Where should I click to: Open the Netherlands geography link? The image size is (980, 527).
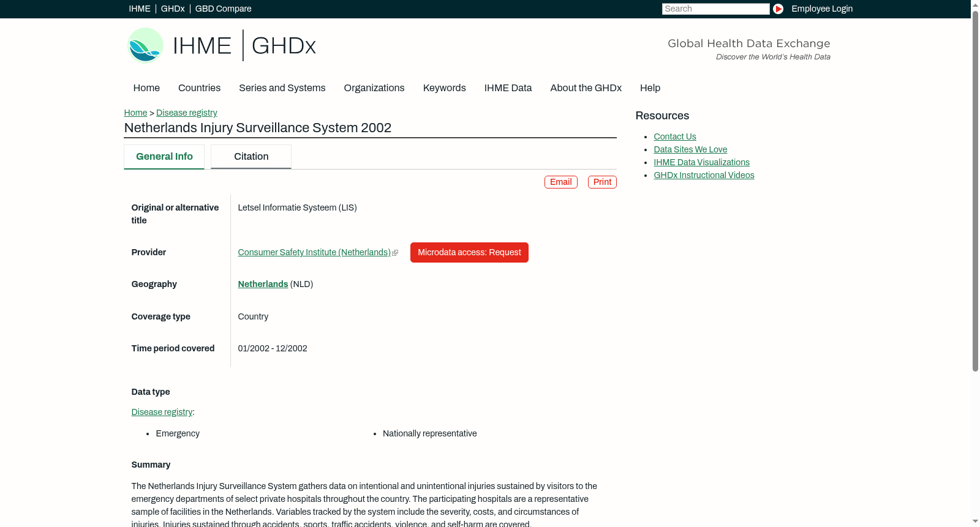(263, 284)
